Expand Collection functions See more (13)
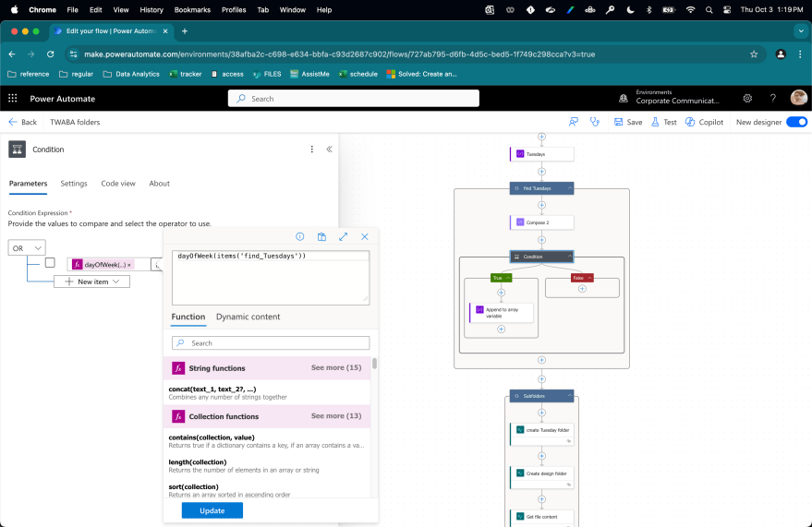This screenshot has height=527, width=812. coord(336,416)
